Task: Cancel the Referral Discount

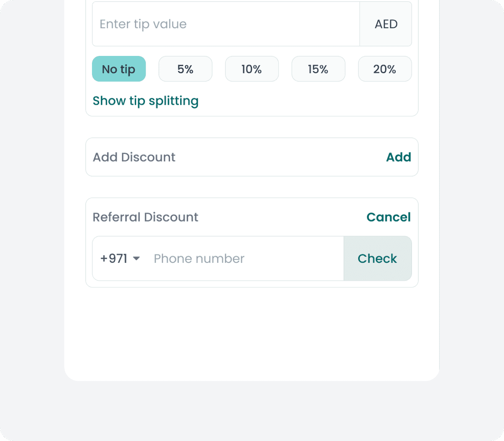Action: coord(388,217)
